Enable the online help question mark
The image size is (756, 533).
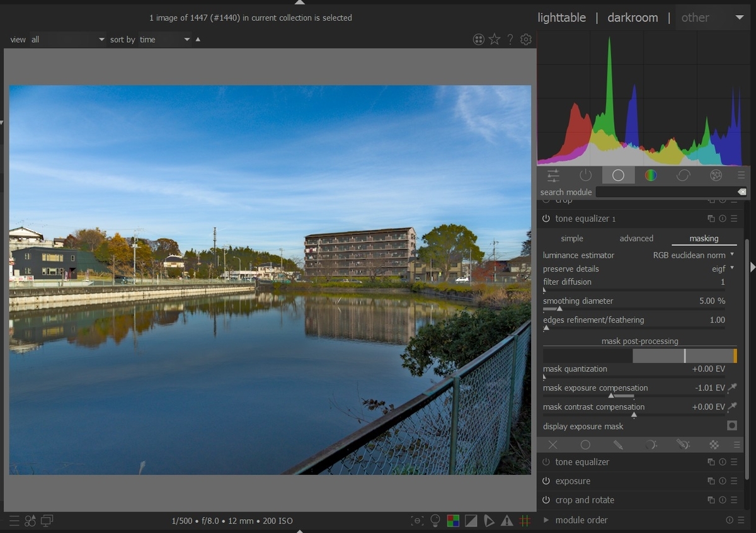click(510, 40)
